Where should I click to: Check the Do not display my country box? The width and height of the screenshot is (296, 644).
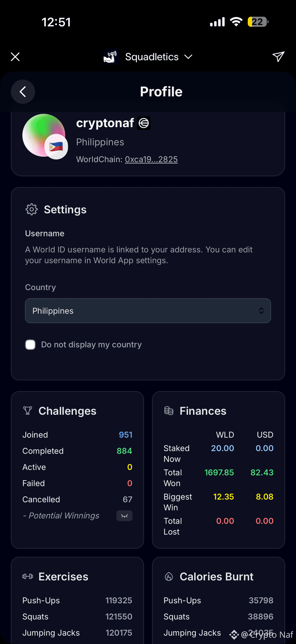(30, 345)
